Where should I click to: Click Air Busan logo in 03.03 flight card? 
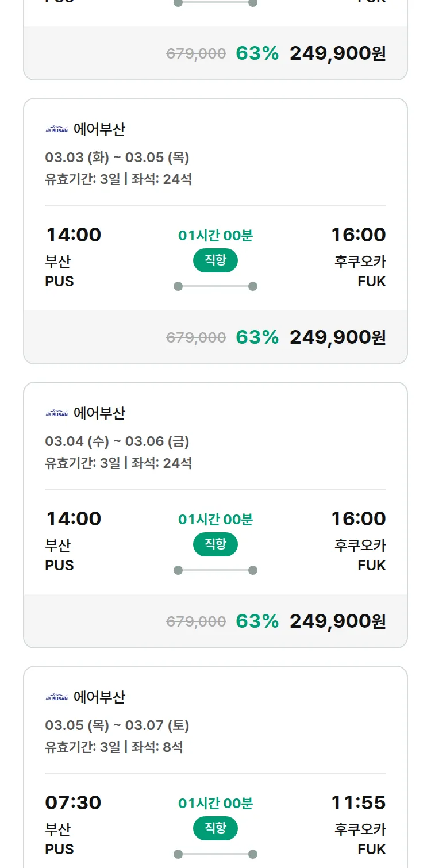coord(56,129)
